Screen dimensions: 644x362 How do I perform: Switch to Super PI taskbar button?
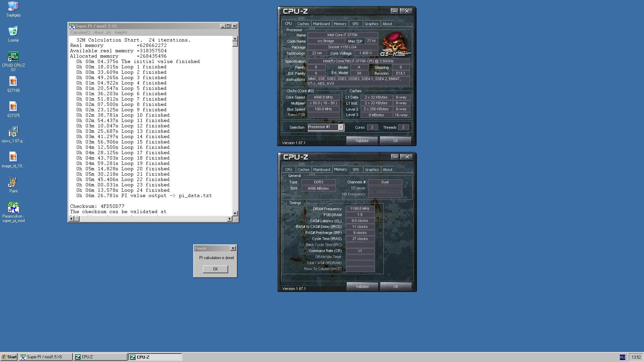(46, 357)
